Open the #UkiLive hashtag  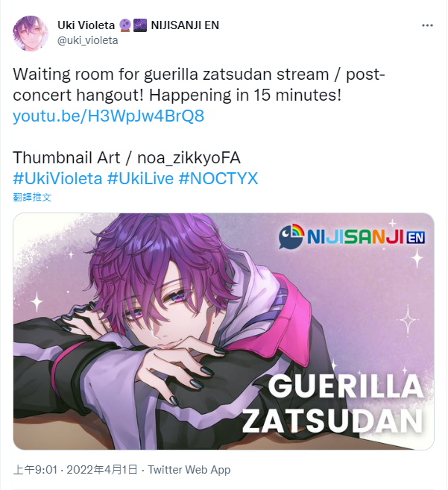[x=140, y=179]
